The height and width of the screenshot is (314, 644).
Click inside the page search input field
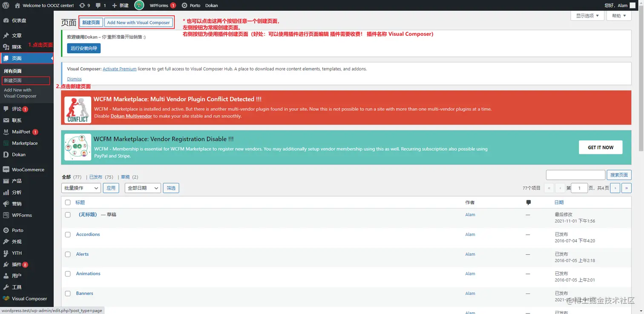pyautogui.click(x=575, y=175)
